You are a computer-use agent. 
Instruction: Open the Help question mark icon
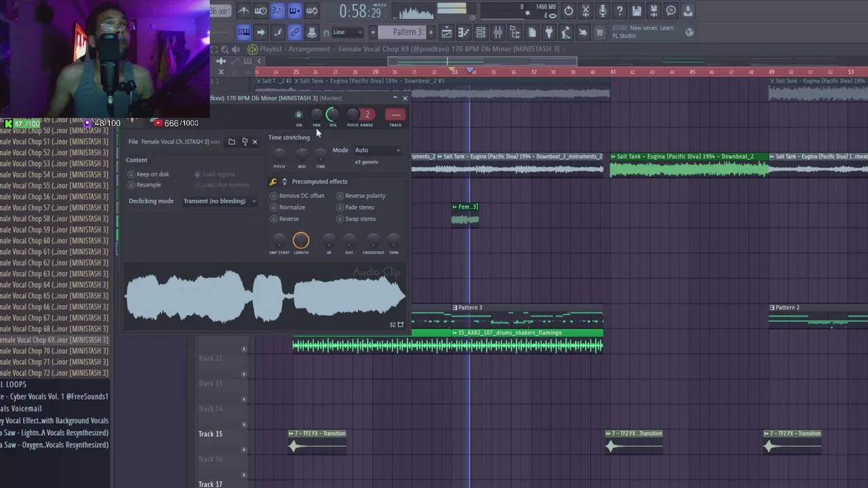tap(620, 11)
